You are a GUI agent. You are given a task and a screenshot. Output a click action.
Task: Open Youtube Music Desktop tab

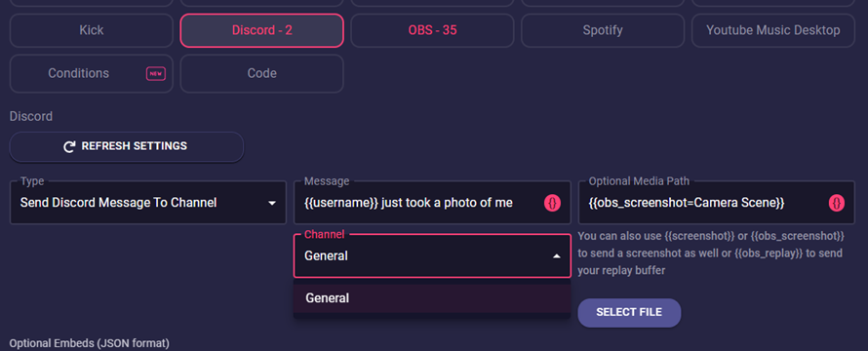[x=773, y=30]
